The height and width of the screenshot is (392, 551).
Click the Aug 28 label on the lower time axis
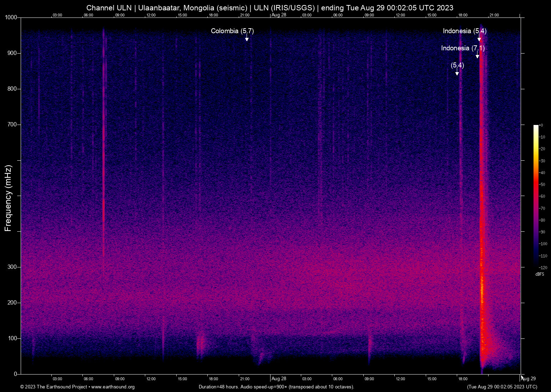(x=279, y=379)
